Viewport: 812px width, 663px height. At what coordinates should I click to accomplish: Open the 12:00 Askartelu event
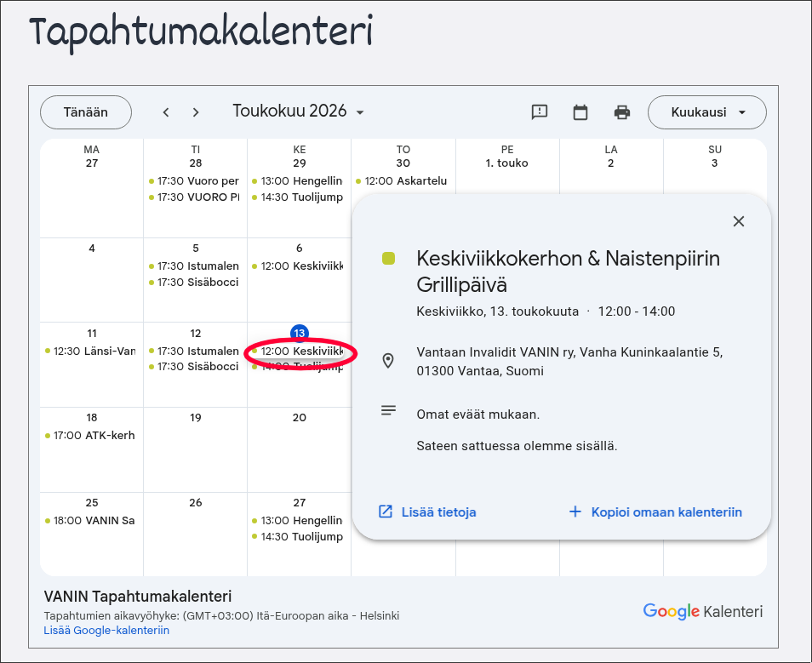pyautogui.click(x=403, y=181)
